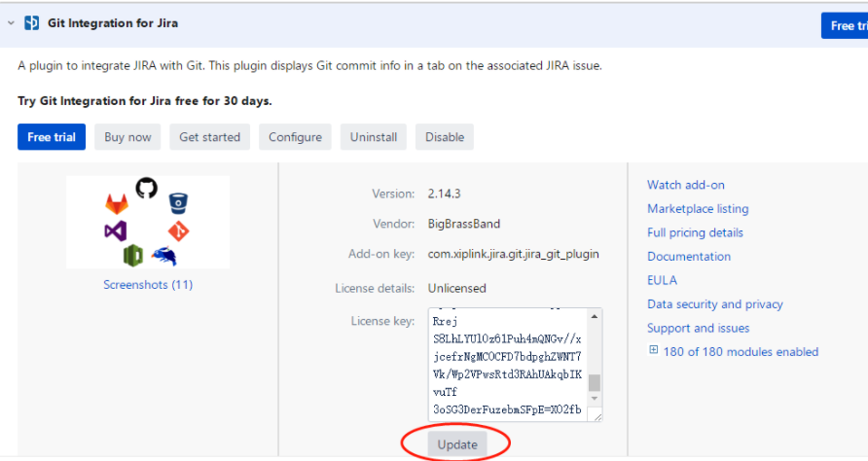Select the add-on key com.xiplink.jira.git.jira_git_plugin
Image resolution: width=868 pixels, height=461 pixels.
pyautogui.click(x=513, y=254)
